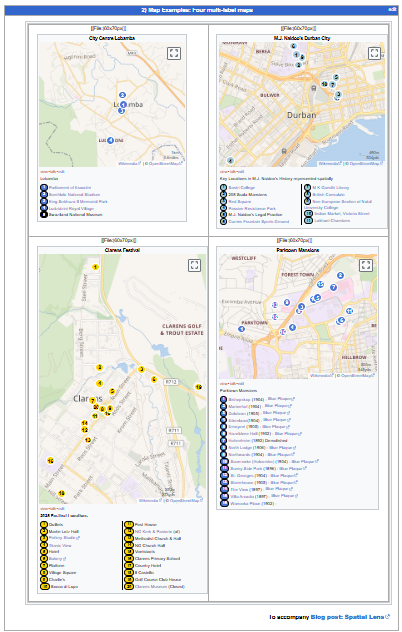Open Lakhani Chambers legend link
Image resolution: width=402 pixels, height=632 pixels.
[332, 220]
